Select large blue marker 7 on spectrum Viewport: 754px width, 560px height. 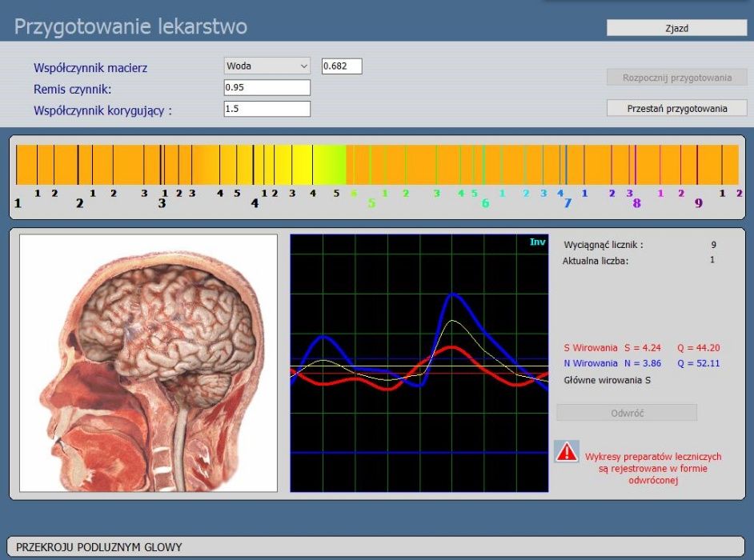[x=568, y=203]
